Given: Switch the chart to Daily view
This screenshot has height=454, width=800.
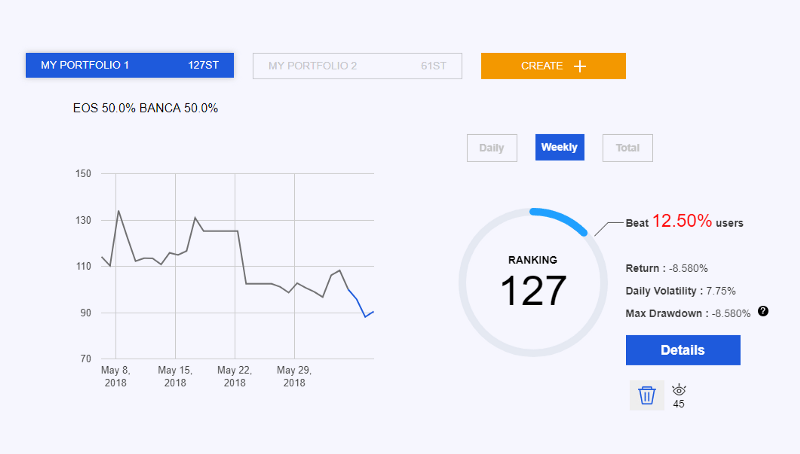Looking at the screenshot, I should point(491,148).
